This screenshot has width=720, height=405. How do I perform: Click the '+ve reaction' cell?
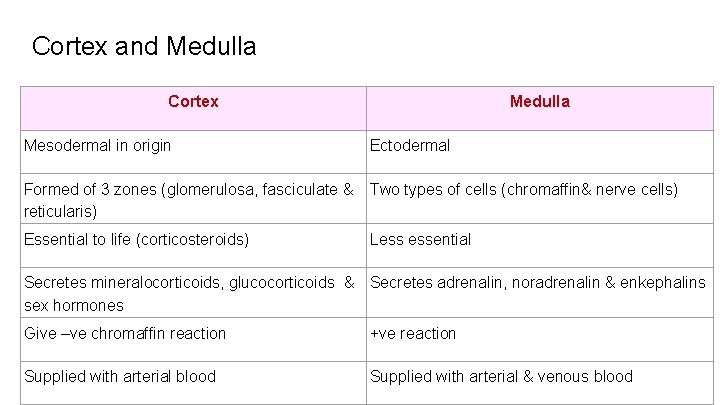click(413, 333)
